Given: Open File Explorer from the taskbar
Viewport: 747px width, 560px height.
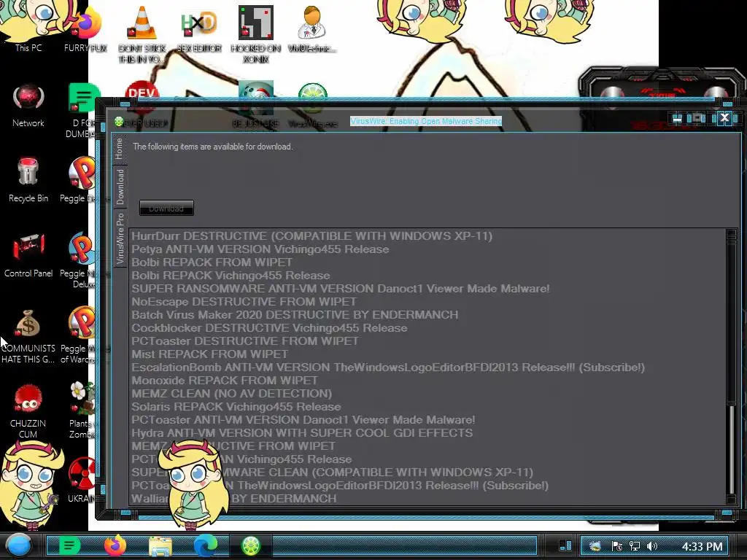Looking at the screenshot, I should point(160,545).
